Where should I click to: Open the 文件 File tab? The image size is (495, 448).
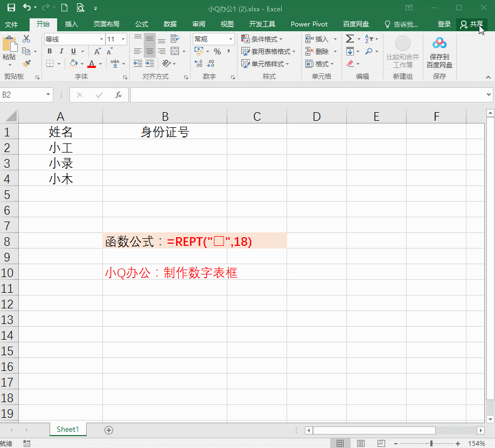[x=11, y=24]
